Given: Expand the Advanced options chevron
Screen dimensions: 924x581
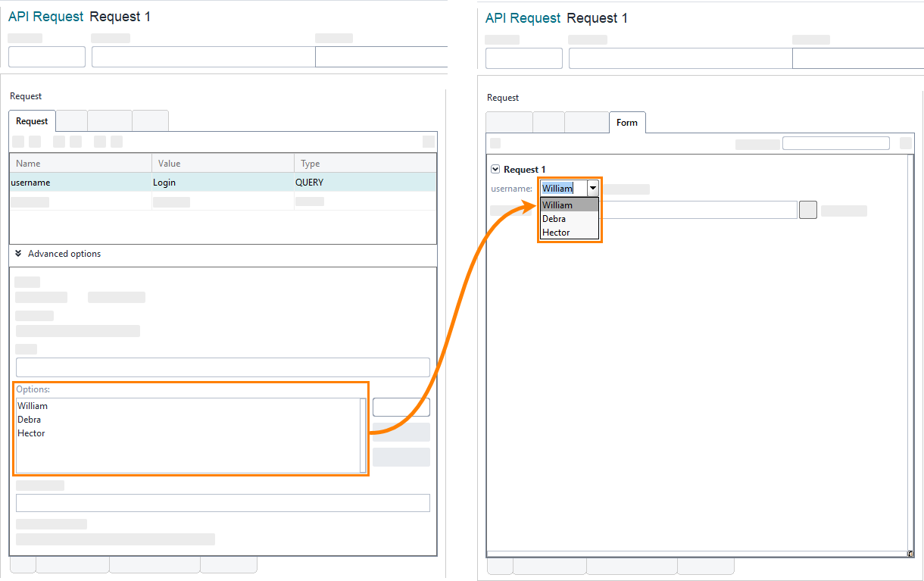Looking at the screenshot, I should click(x=18, y=254).
